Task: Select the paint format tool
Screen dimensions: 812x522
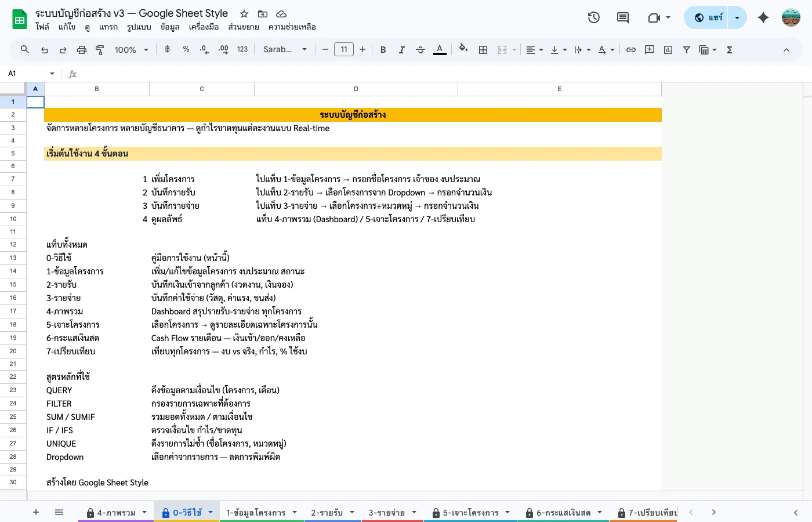Action: coord(99,49)
